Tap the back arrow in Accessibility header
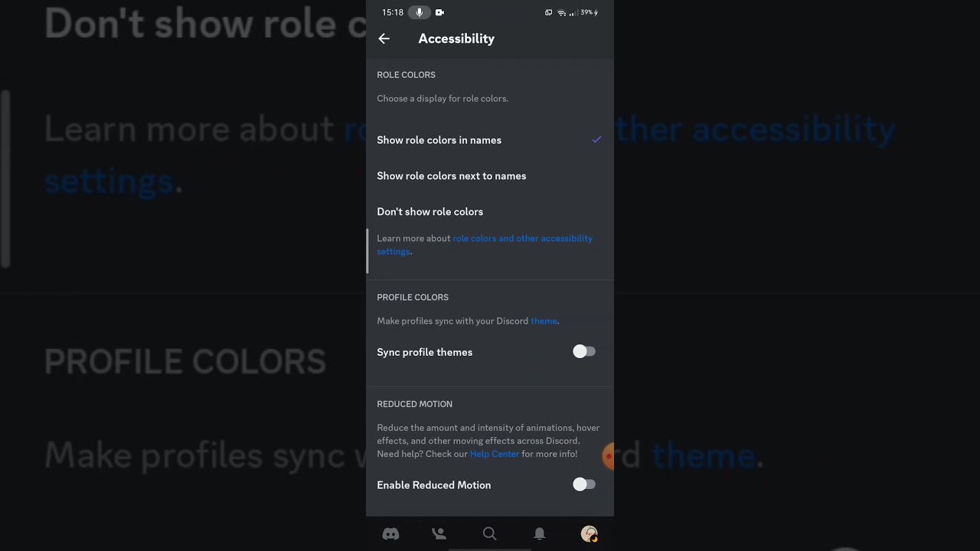This screenshot has height=551, width=980. (x=384, y=38)
